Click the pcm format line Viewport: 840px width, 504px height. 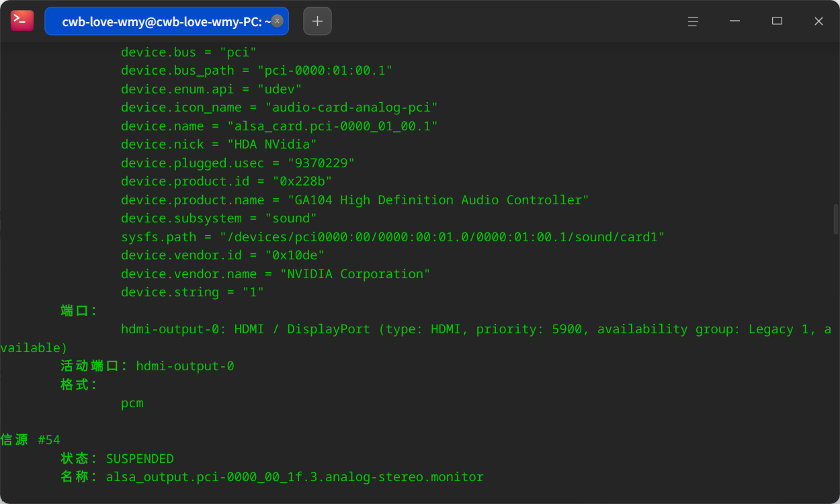[132, 404]
